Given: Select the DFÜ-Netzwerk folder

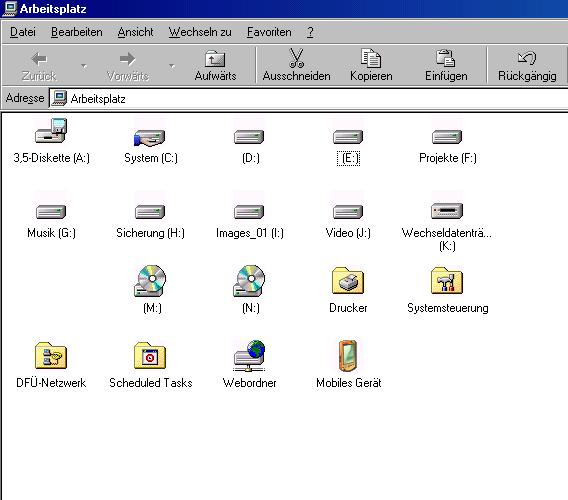Looking at the screenshot, I should [51, 355].
